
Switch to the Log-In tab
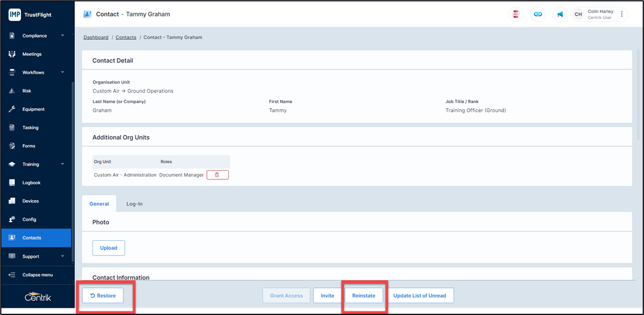(134, 204)
